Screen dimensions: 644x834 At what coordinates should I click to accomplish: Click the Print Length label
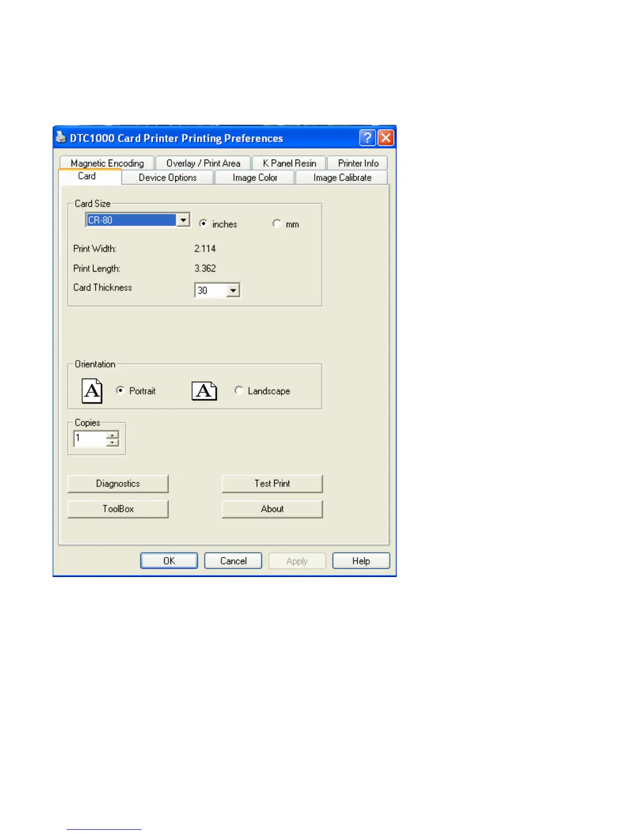pos(97,269)
